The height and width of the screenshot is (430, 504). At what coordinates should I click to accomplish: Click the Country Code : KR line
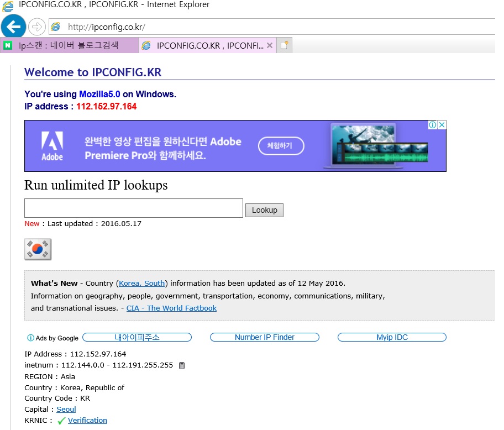57,398
